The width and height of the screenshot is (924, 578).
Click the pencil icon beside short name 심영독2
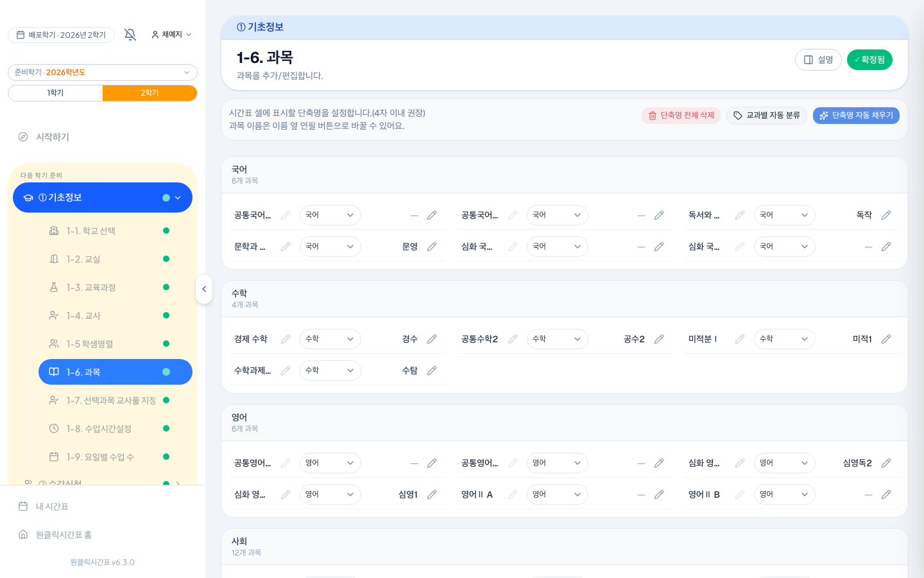click(886, 463)
